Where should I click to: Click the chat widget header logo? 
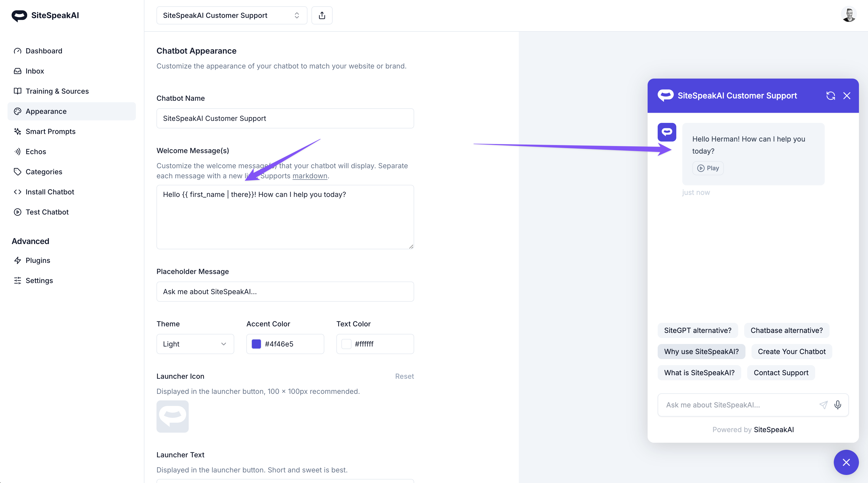pyautogui.click(x=665, y=95)
